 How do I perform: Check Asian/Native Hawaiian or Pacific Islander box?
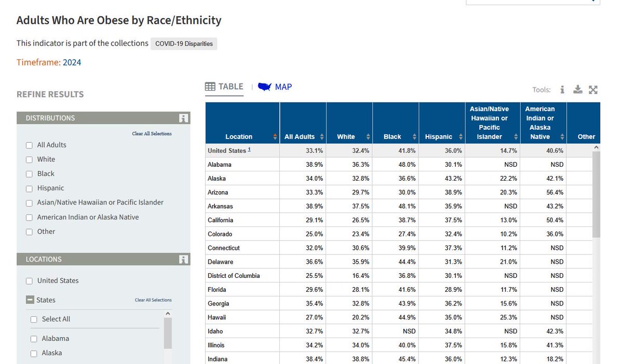click(30, 203)
